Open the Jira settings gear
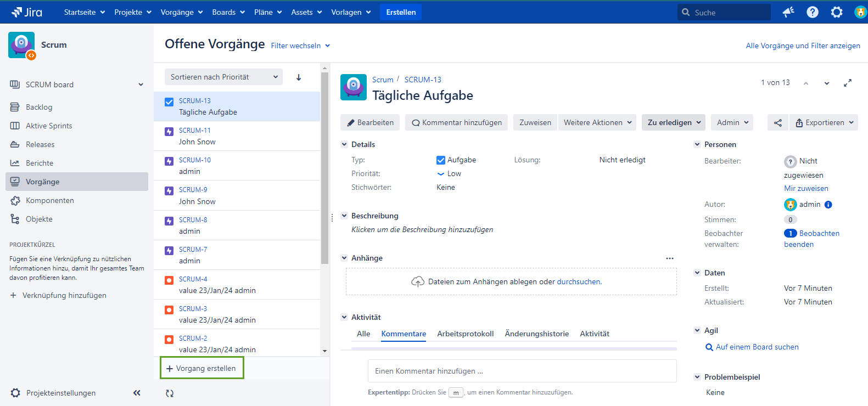Image resolution: width=868 pixels, height=406 pixels. pos(836,12)
